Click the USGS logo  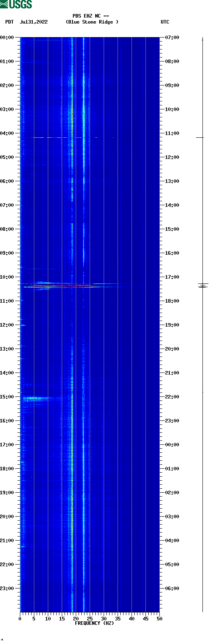click(16, 4)
